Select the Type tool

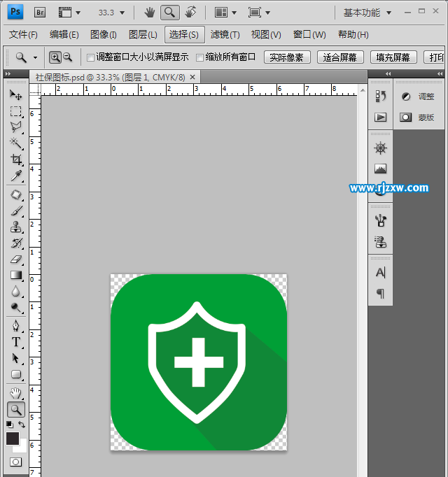point(16,342)
